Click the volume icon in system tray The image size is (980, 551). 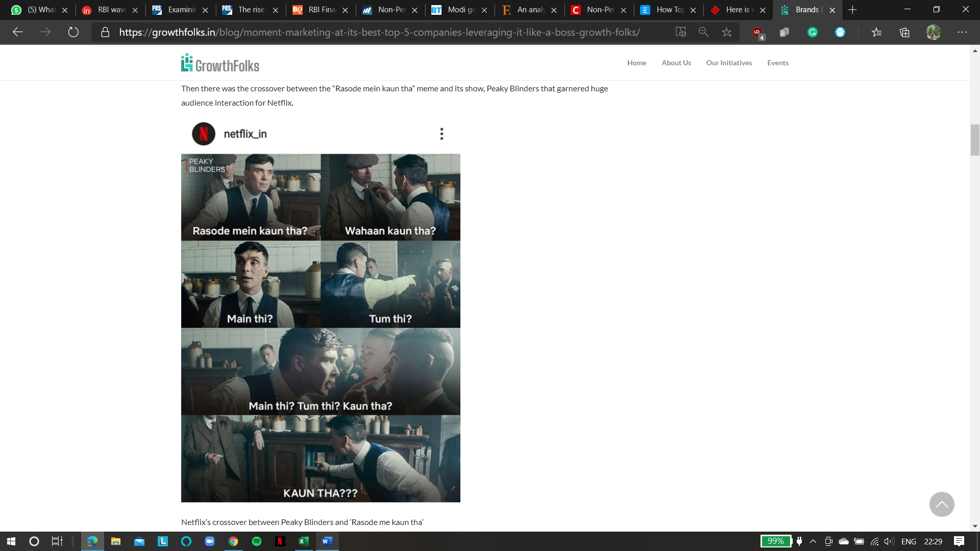click(x=889, y=541)
